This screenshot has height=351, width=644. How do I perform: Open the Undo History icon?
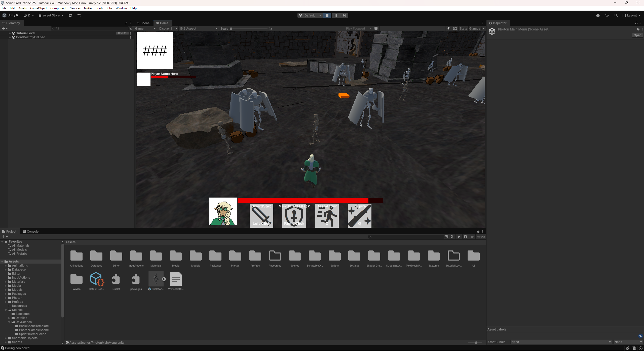click(607, 15)
